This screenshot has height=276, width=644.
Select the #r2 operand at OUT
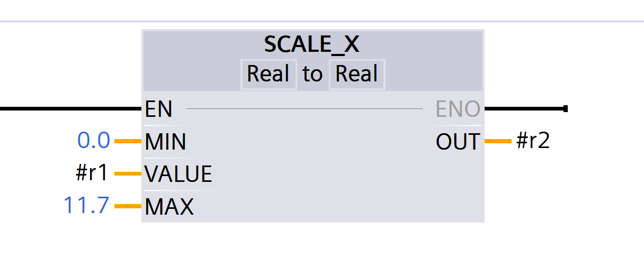[533, 141]
